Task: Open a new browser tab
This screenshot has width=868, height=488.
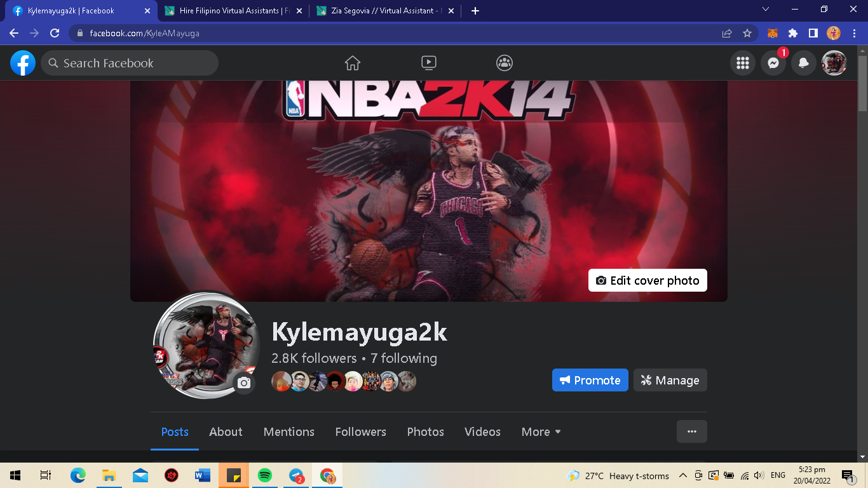Action: (x=475, y=11)
